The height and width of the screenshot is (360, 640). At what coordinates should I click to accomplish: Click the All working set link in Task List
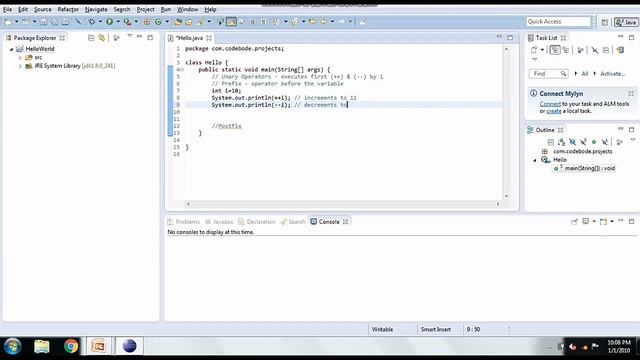pyautogui.click(x=585, y=74)
